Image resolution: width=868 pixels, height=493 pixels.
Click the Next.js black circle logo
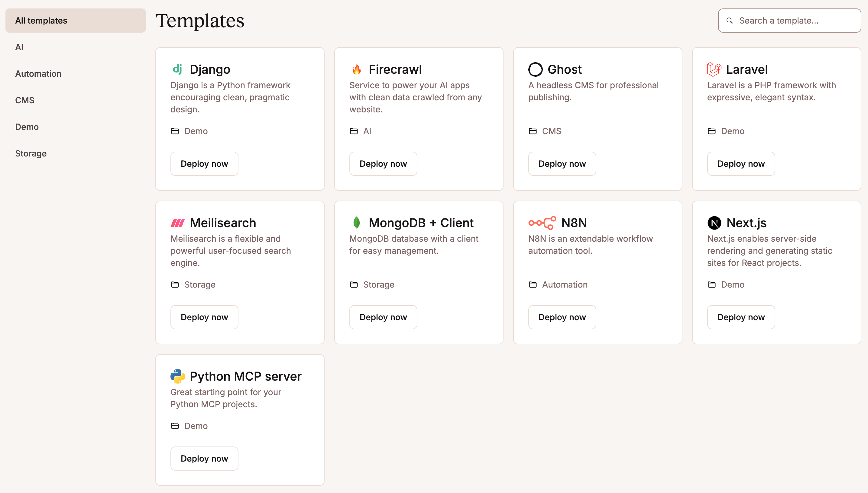714,223
